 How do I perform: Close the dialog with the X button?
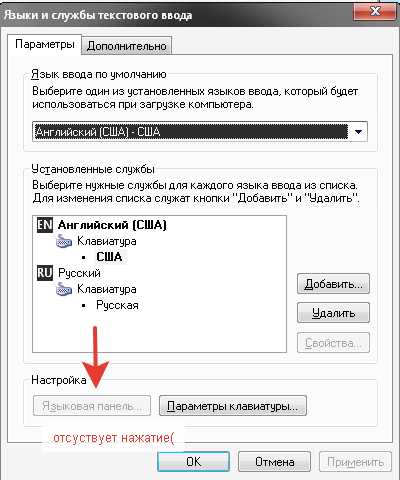[x=375, y=12]
